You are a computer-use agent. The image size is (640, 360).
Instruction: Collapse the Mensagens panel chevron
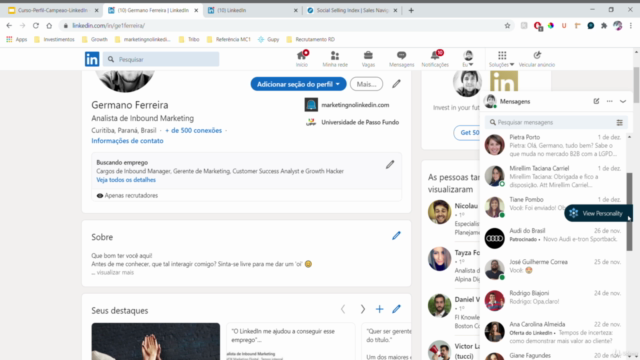[623, 101]
